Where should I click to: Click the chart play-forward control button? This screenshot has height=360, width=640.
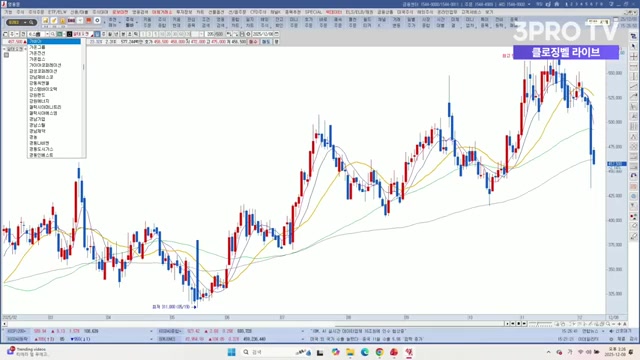(524, 324)
